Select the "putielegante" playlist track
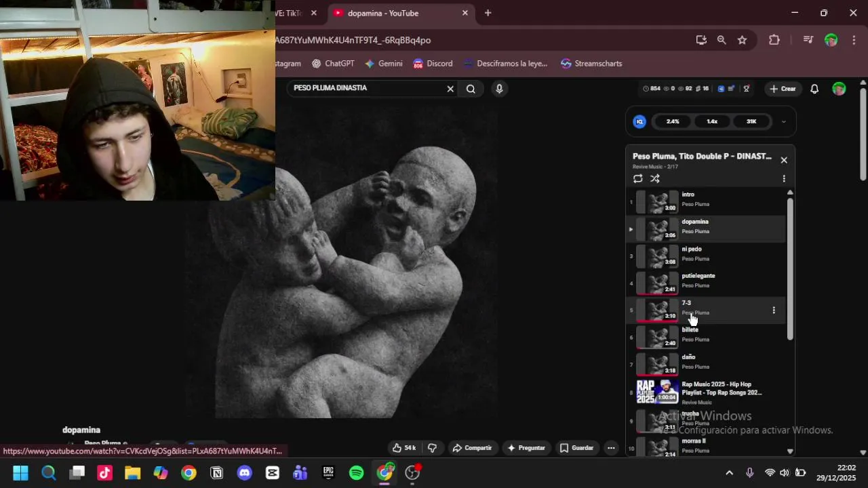Screen dimensions: 868x488 point(705,283)
